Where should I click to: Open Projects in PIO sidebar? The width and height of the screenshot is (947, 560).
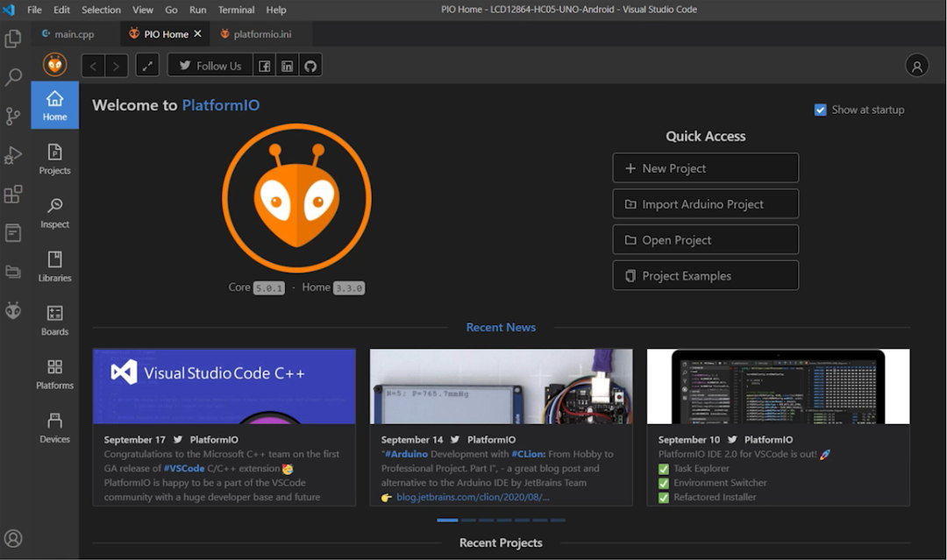55,159
